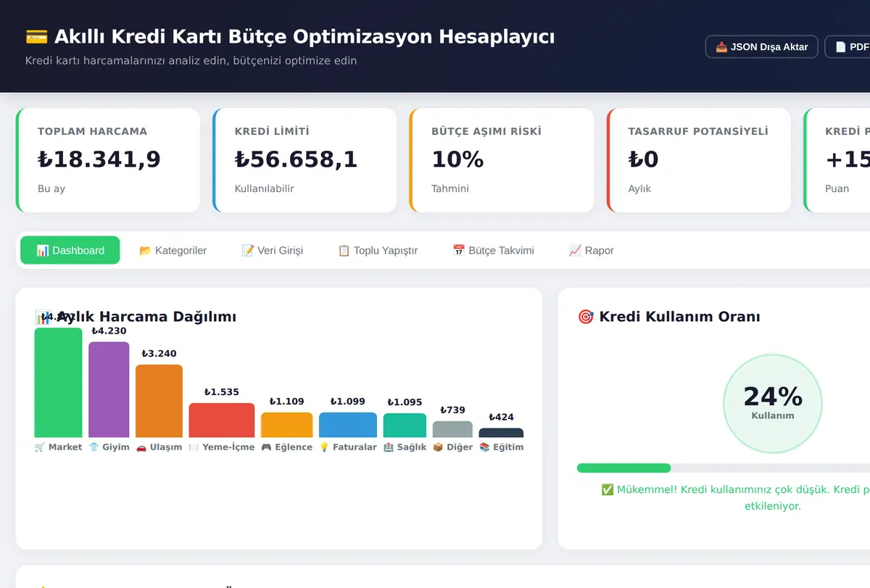Click the yellow Eğlence bar
The image size is (870, 588).
286,425
